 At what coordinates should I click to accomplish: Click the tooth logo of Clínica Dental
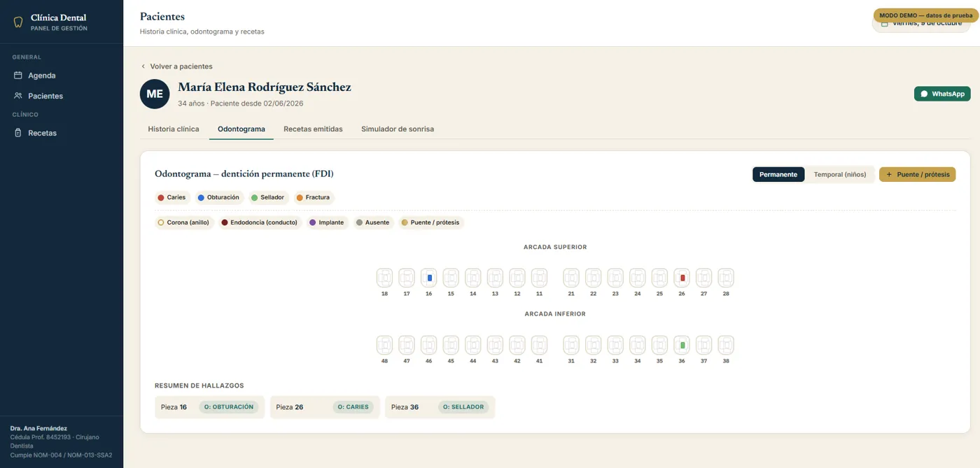tap(18, 22)
